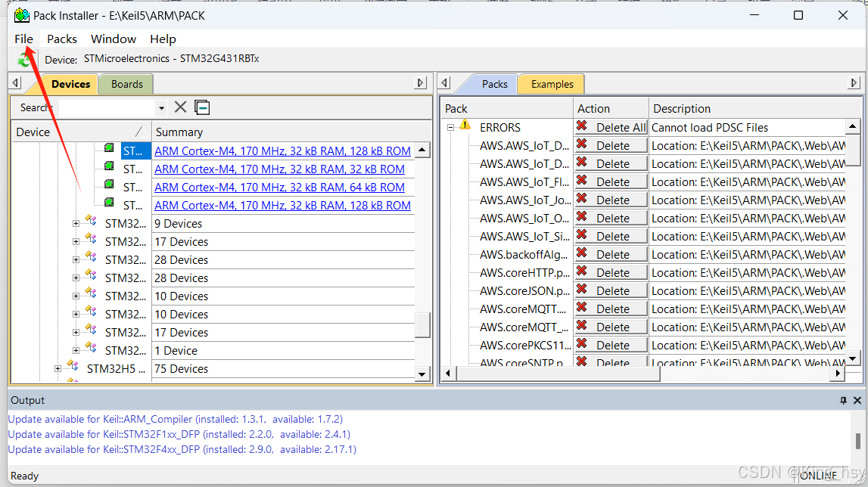The image size is (868, 487).
Task: Click red X icon for AWS.backoffAlg pack
Action: click(x=581, y=253)
